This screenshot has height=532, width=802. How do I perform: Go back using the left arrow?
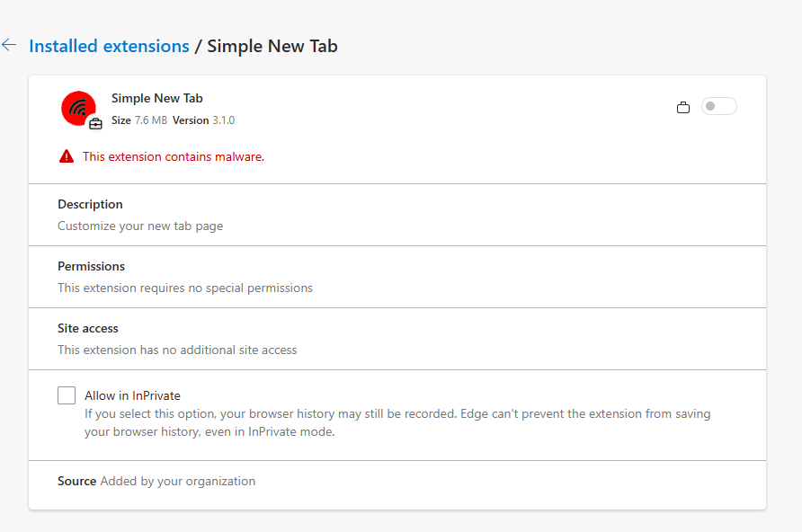coord(9,45)
